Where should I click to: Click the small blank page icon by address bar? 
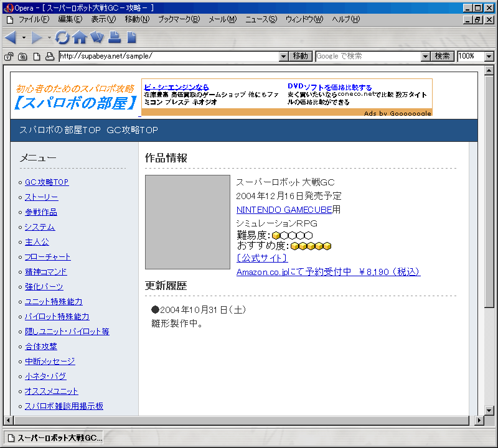(x=37, y=57)
